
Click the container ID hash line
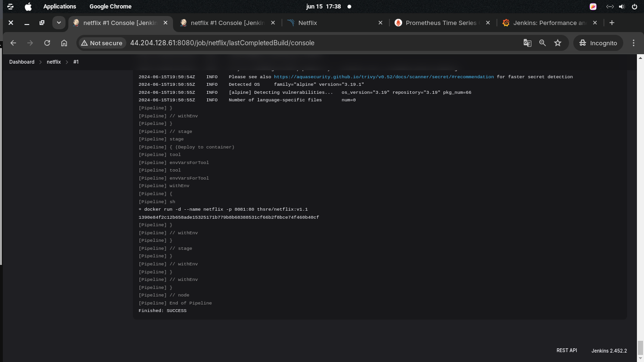[x=229, y=217]
